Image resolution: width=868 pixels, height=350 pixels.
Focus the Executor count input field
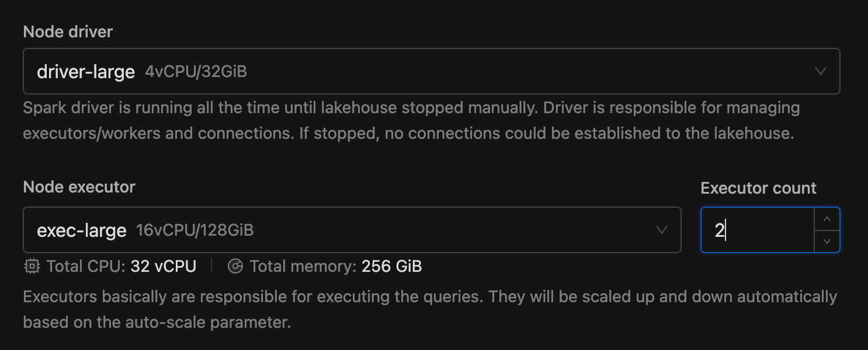pos(758,230)
